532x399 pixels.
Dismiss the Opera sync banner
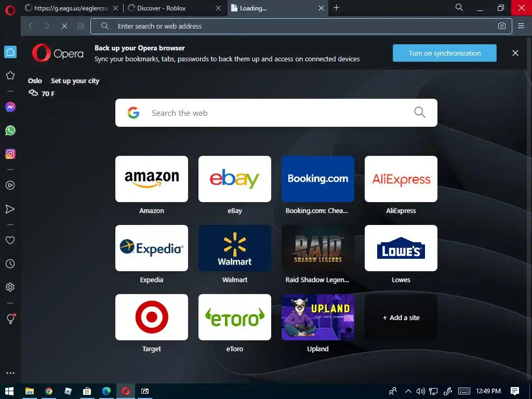tap(515, 53)
